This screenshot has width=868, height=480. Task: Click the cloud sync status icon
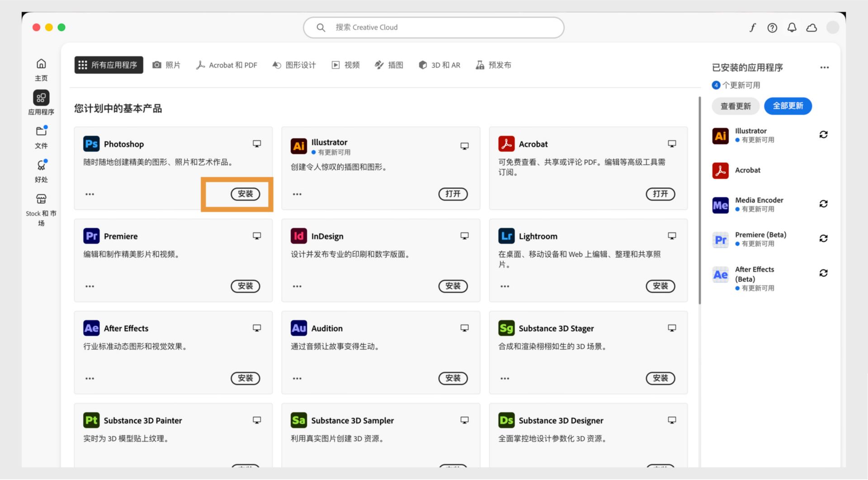coord(811,28)
